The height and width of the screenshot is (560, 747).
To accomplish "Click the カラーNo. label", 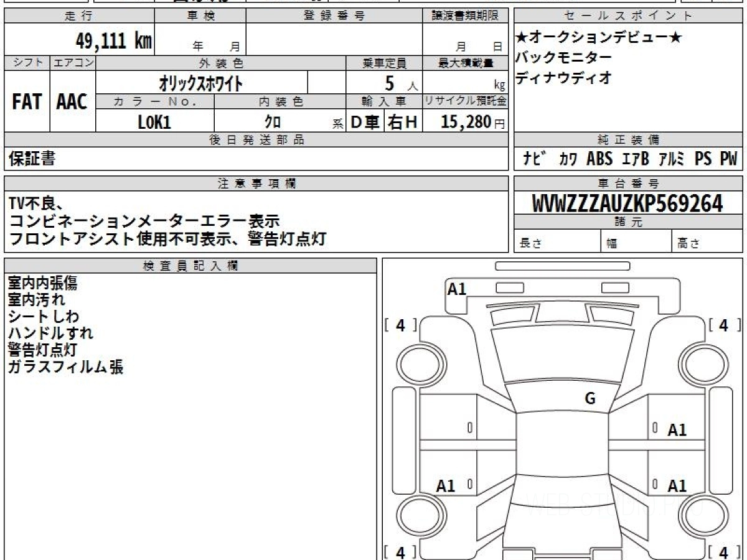I will coord(155,101).
